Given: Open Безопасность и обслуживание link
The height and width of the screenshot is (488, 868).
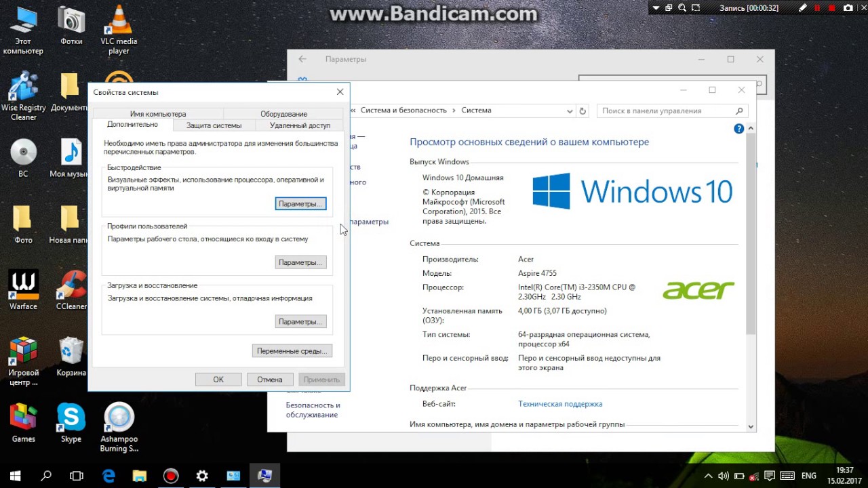Looking at the screenshot, I should tap(313, 410).
